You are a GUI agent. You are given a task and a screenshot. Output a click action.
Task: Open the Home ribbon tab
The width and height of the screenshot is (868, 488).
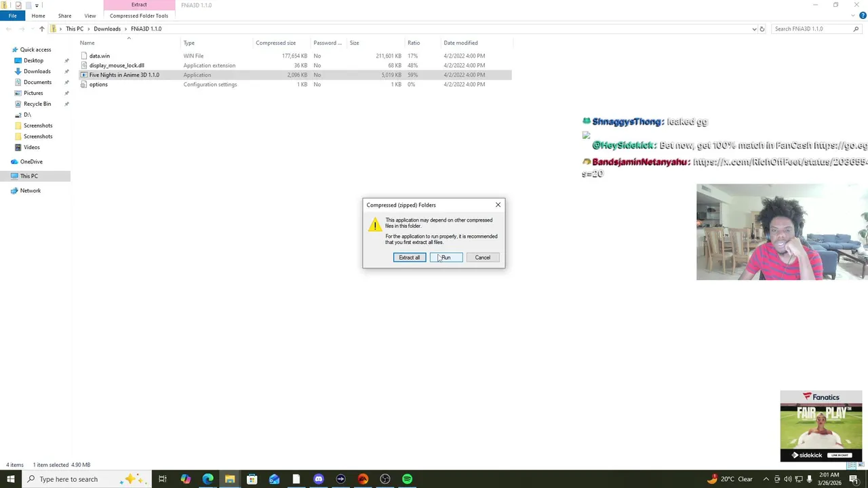(x=38, y=16)
